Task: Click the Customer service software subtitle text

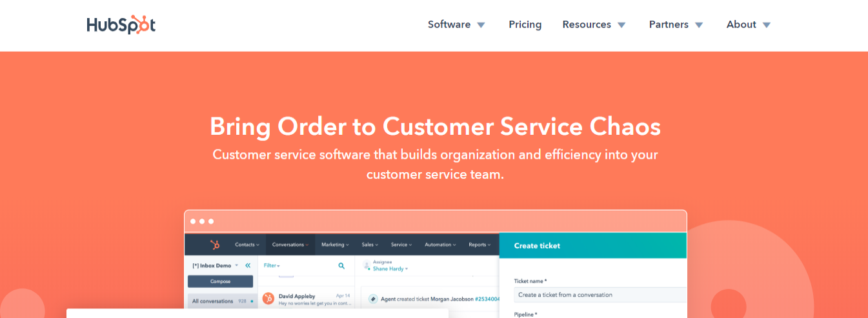Action: [435, 164]
